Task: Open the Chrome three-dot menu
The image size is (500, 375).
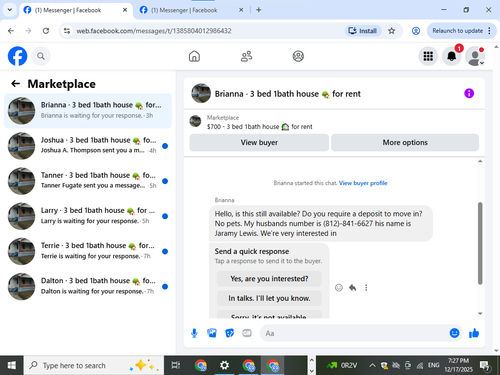Action: coord(489,31)
